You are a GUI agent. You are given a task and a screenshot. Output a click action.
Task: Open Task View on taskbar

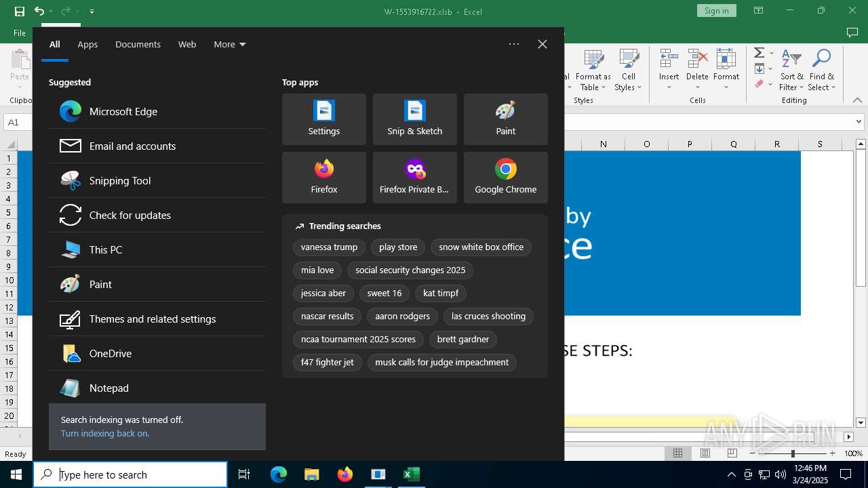244,474
